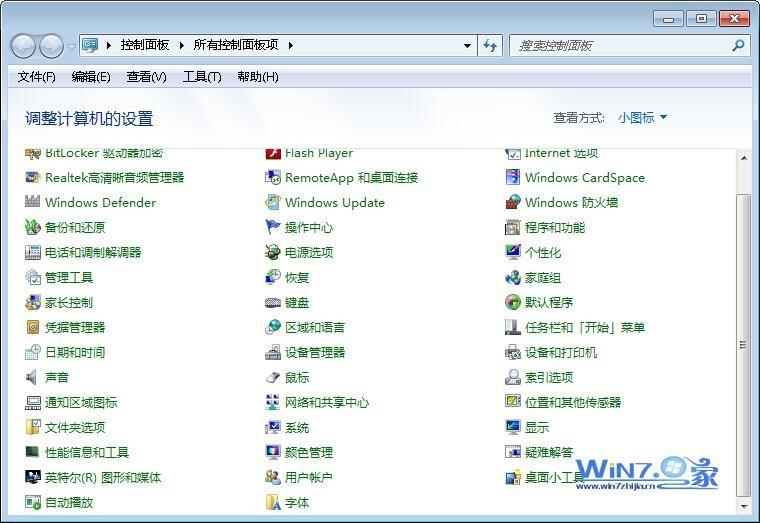Screen dimensions: 760x523
Task: Click the Windows 防火墙 icon
Action: point(513,202)
